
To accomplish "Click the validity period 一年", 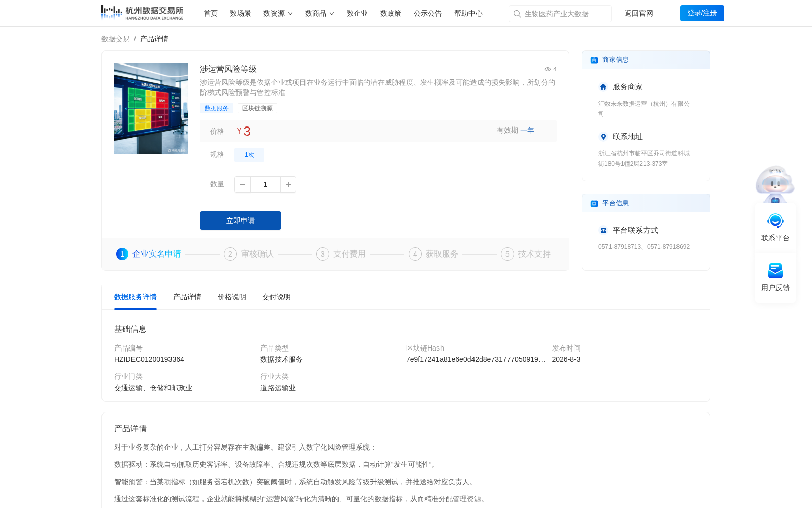I will pos(527,131).
